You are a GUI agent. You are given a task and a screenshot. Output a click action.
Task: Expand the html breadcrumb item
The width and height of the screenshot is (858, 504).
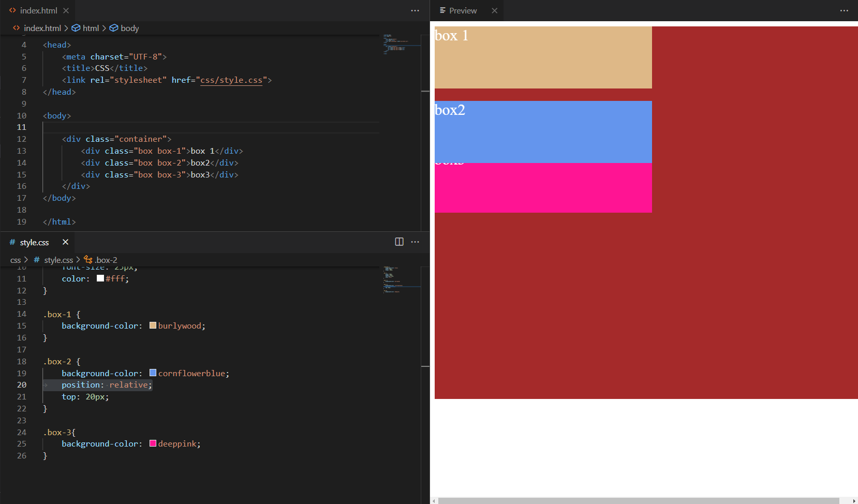tap(91, 28)
